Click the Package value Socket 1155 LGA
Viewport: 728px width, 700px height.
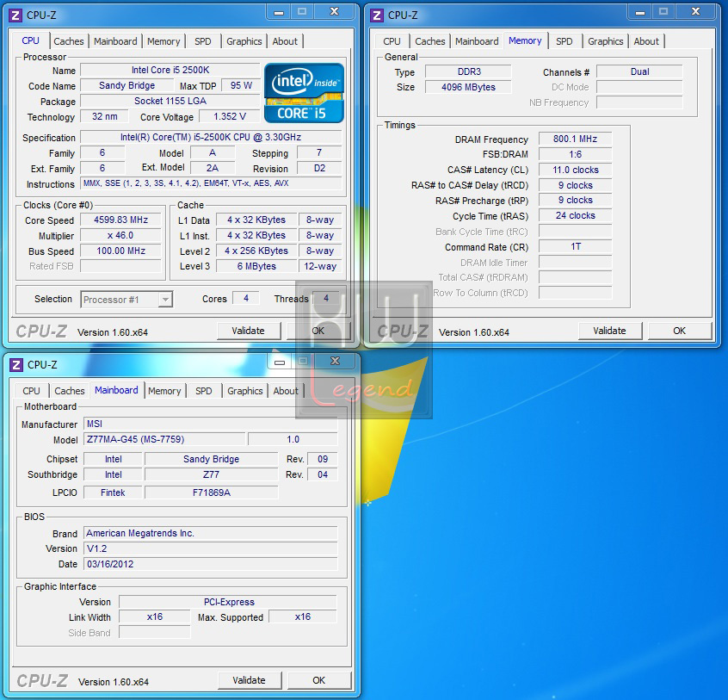point(170,101)
